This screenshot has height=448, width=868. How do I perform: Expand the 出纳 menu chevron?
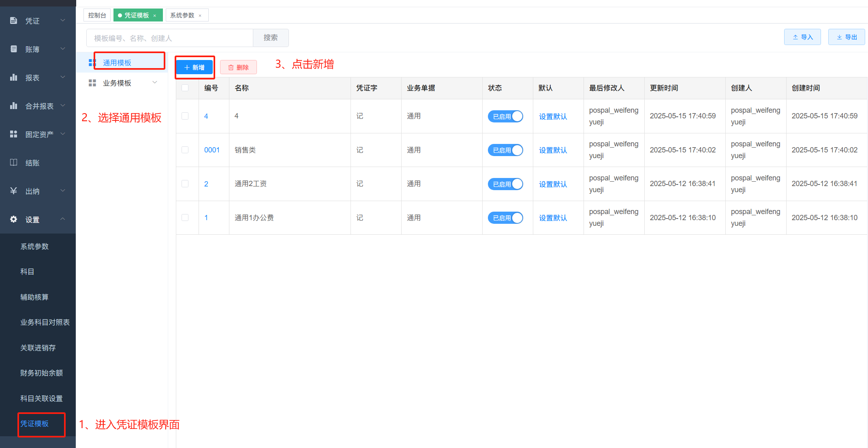click(x=63, y=190)
